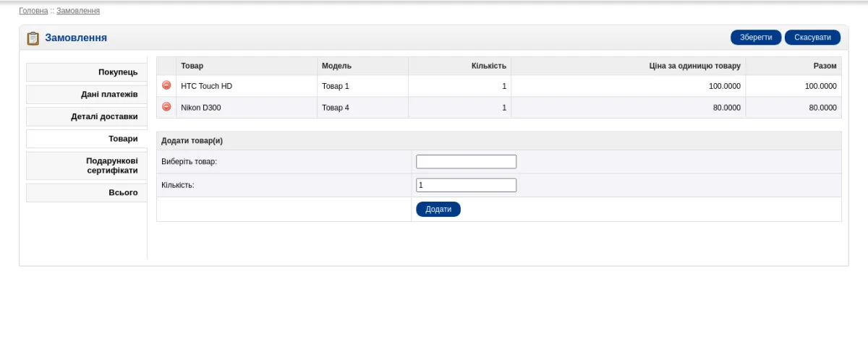
Task: Focus the Виберіть товар input field
Action: [467, 162]
